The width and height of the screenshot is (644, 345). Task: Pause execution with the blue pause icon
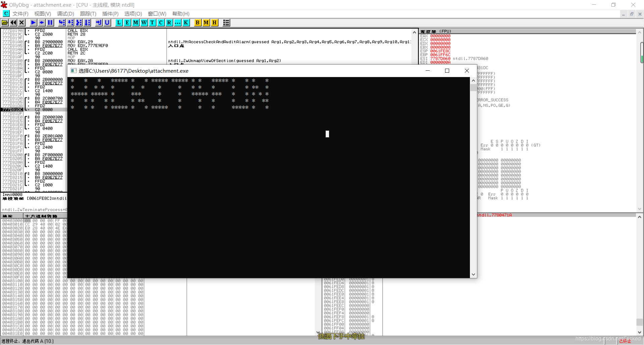(50, 22)
